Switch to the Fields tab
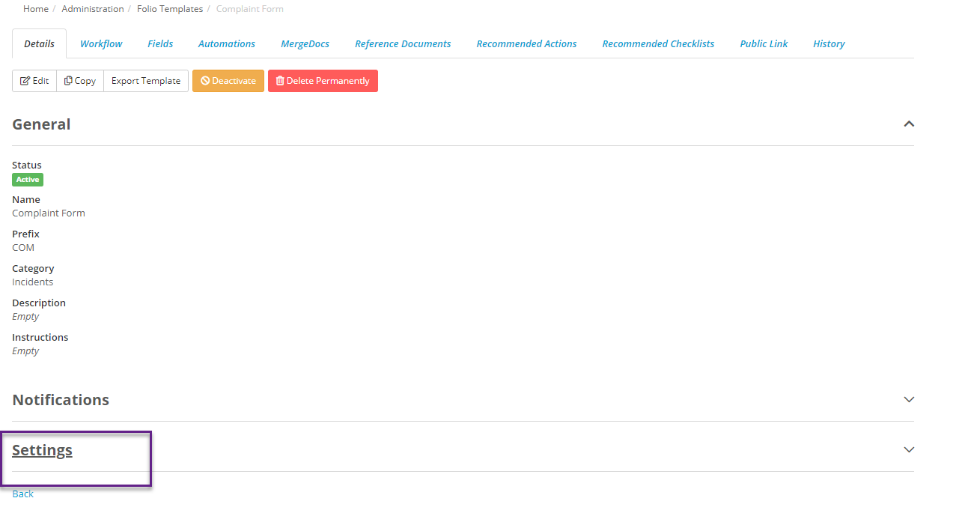This screenshot has width=980, height=519. point(160,43)
